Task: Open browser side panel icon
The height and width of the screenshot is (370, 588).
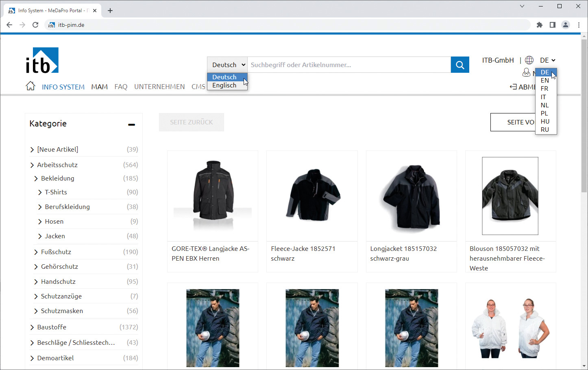Action: [x=552, y=25]
